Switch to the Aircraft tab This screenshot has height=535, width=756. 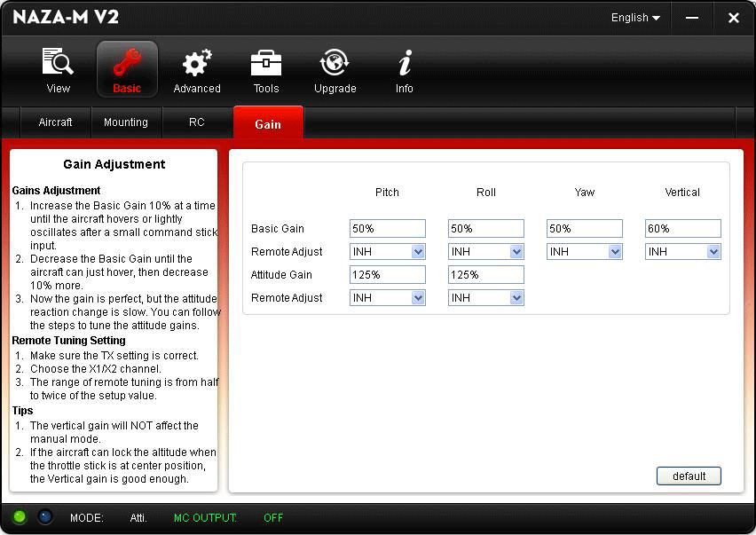[x=55, y=122]
